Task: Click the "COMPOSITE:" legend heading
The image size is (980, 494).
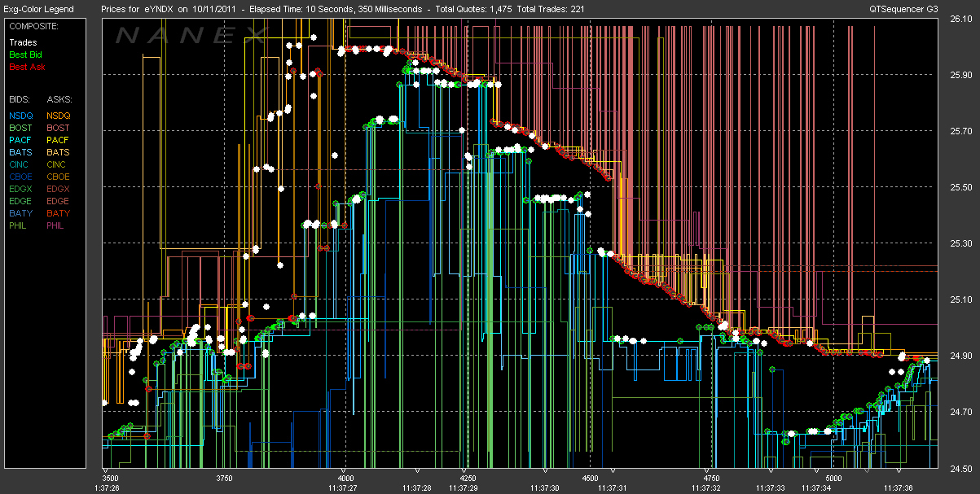Action: [x=32, y=27]
